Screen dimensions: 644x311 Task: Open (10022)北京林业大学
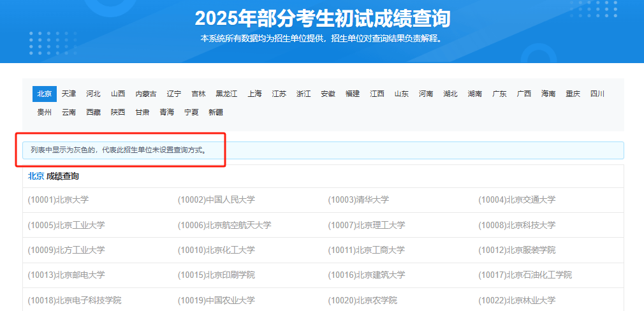tap(516, 300)
